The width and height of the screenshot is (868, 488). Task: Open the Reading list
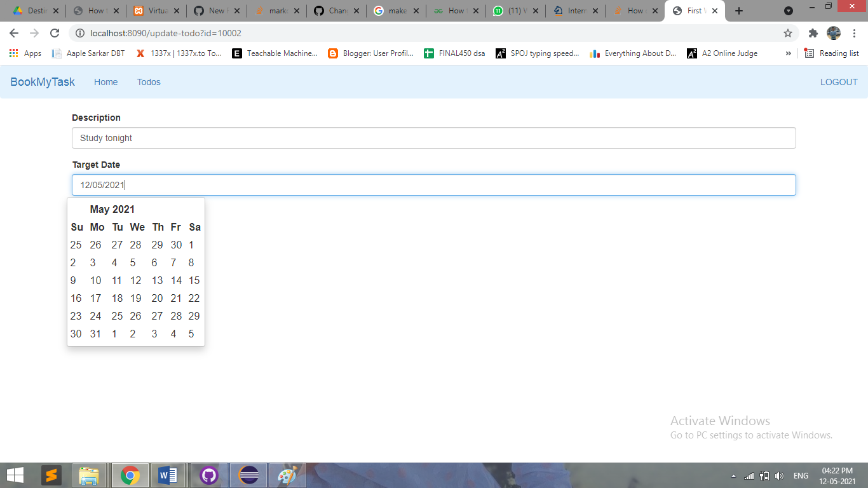click(x=831, y=53)
